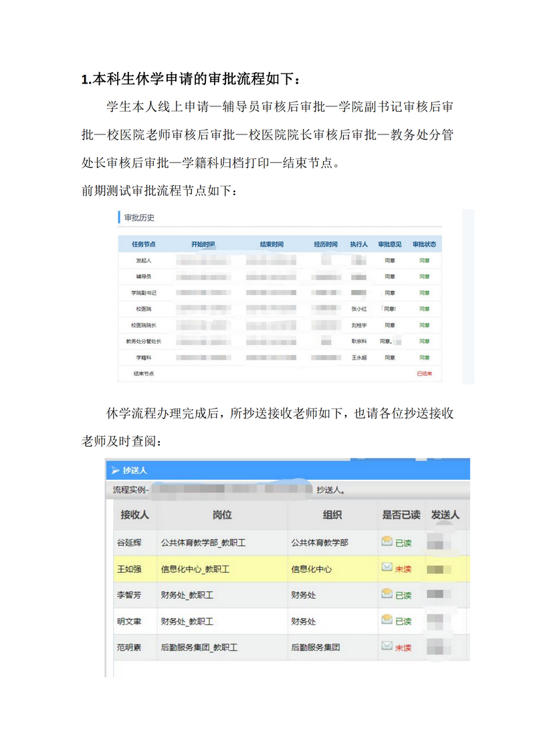Image resolution: width=535 pixels, height=756 pixels.
Task: Click the read envelope icon for 李智芳
Action: click(387, 594)
